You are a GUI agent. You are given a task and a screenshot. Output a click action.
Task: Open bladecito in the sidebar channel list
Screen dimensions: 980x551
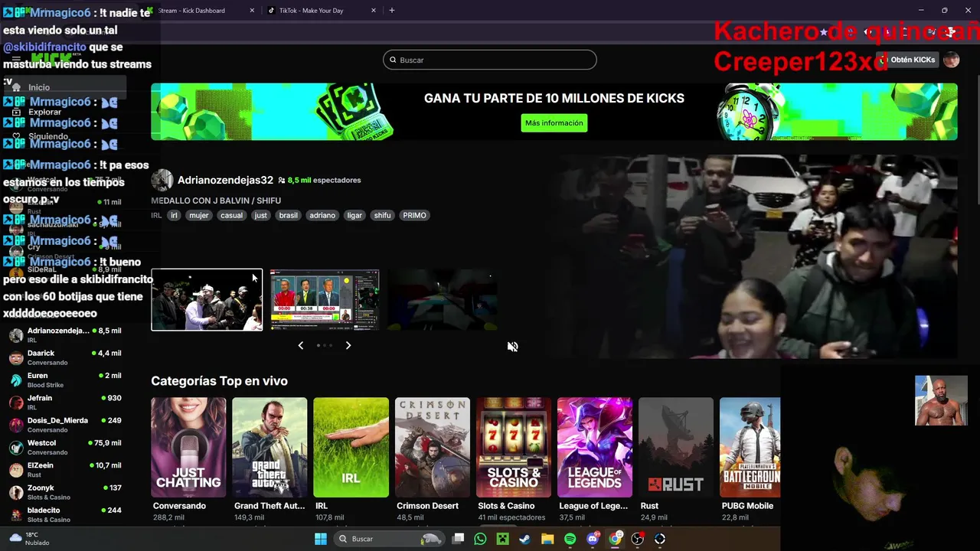65,514
